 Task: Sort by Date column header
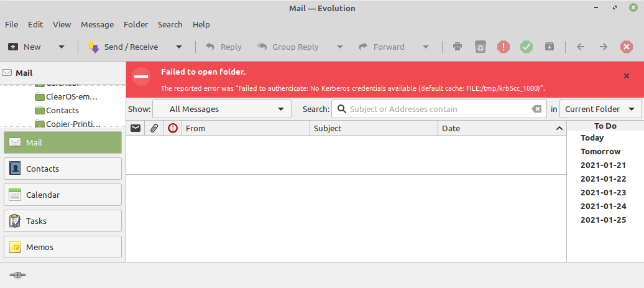(502, 128)
